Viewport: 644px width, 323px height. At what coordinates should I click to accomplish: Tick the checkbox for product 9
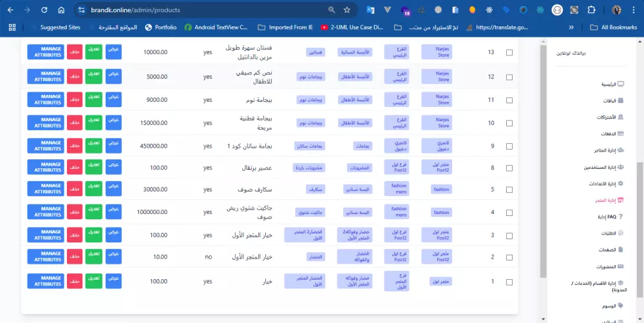tap(509, 146)
